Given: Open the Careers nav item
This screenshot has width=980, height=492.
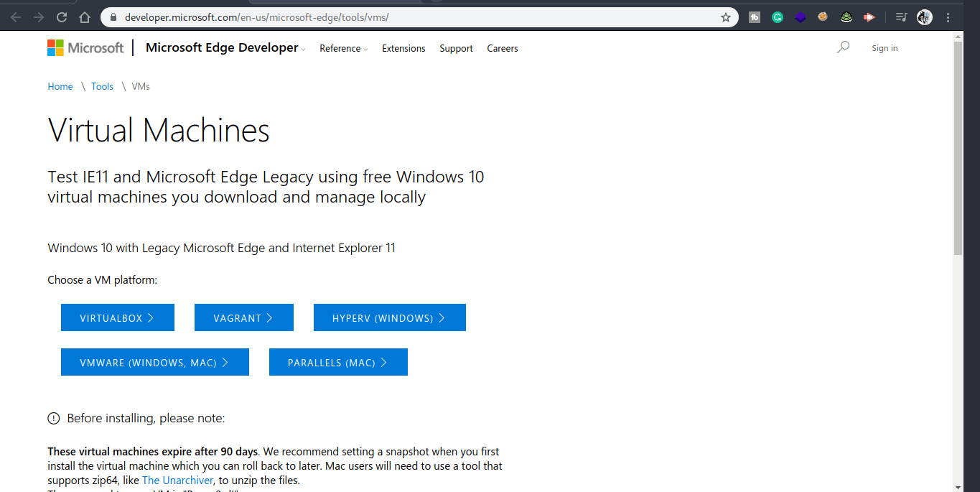Looking at the screenshot, I should (x=503, y=48).
